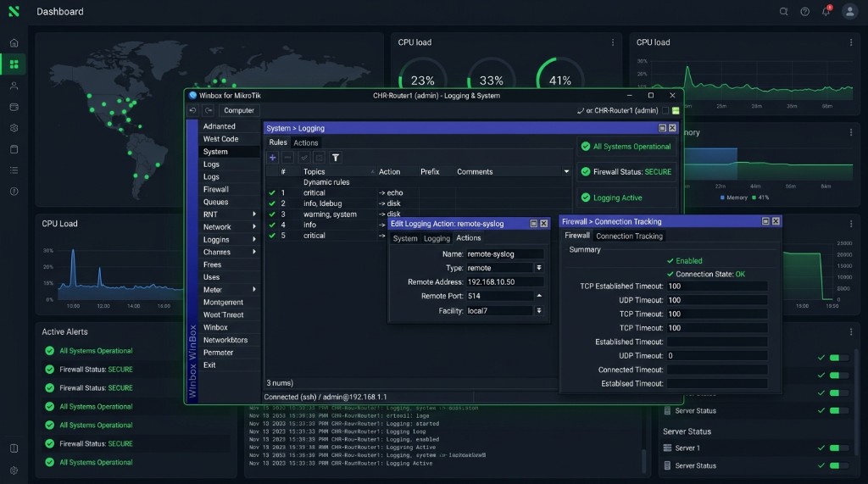Viewport: 868px width, 484px height.
Task: Open kebab menu of gauge CPU load card
Action: [x=612, y=42]
